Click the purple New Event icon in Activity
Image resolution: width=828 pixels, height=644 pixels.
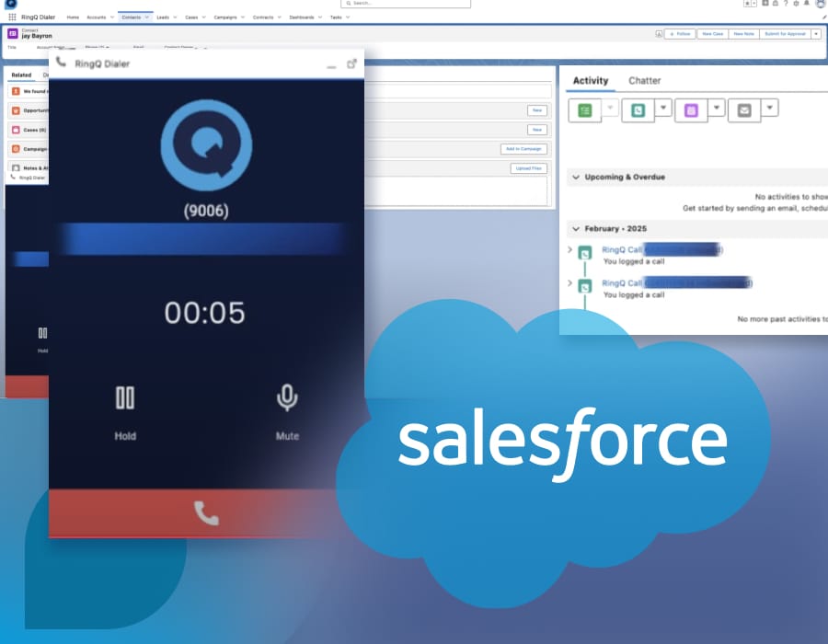692,109
